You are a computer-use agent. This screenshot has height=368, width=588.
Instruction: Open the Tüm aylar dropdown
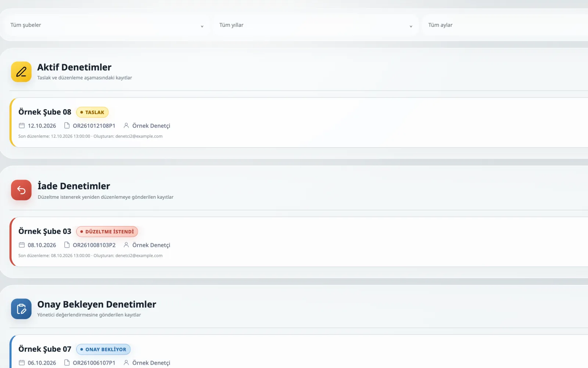click(505, 25)
